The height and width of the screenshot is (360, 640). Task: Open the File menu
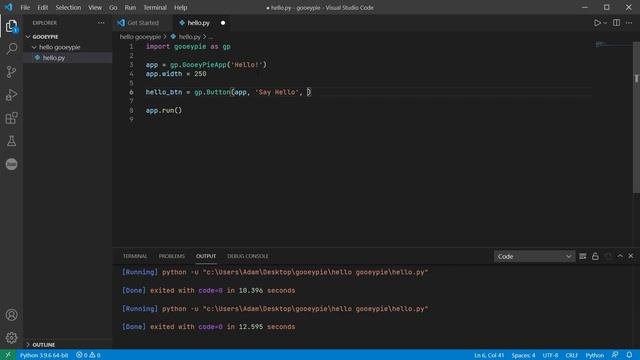pyautogui.click(x=25, y=7)
